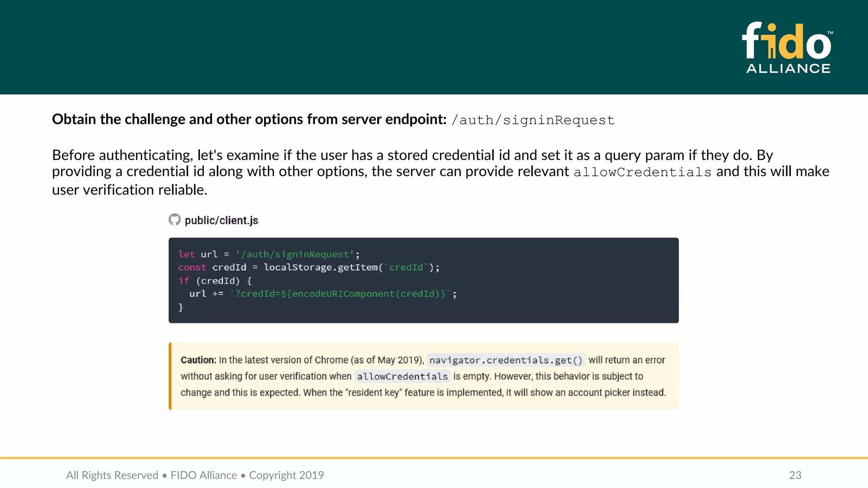Open the public/client.js file link
This screenshot has width=868, height=488.
coord(221,220)
